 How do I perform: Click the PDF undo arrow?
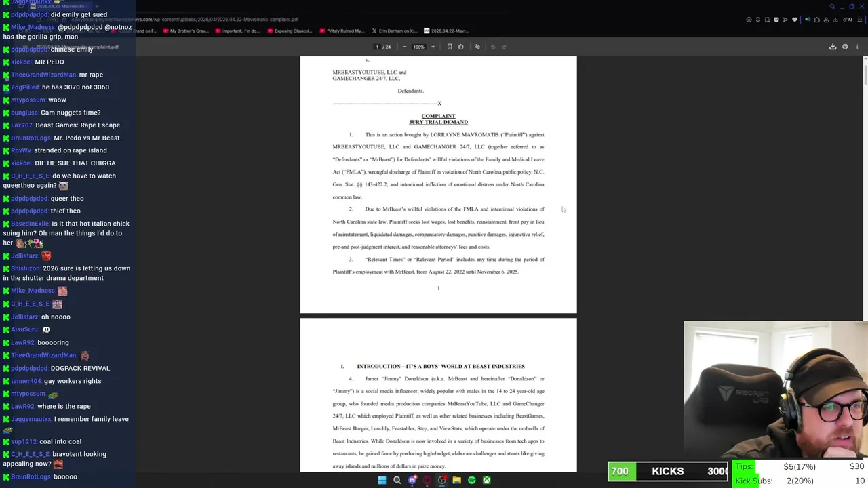click(x=493, y=47)
